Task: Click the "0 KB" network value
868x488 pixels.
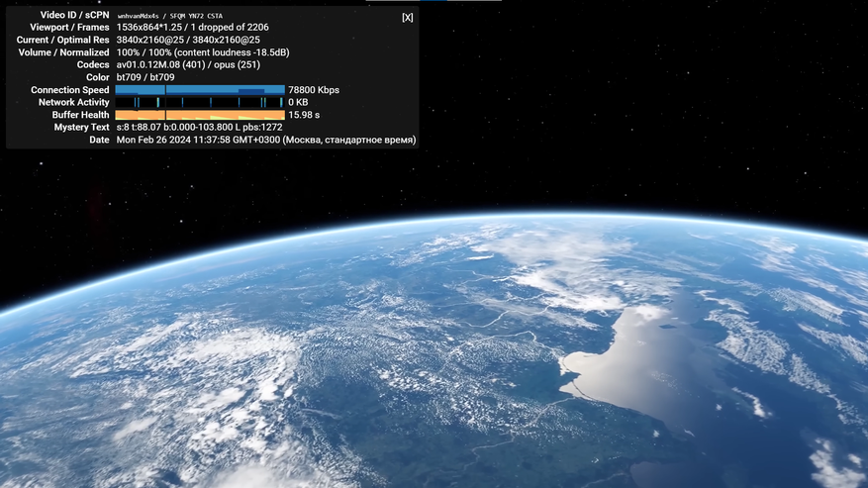Action: (298, 102)
